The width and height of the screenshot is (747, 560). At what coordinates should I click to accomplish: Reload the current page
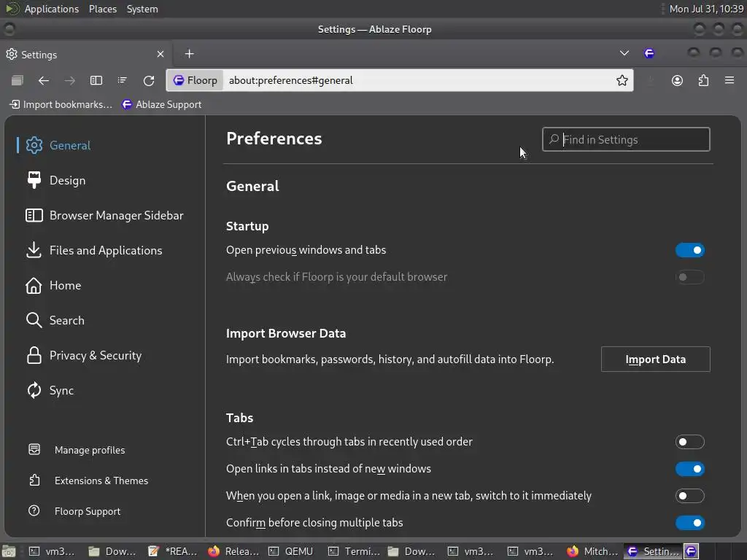pyautogui.click(x=149, y=80)
